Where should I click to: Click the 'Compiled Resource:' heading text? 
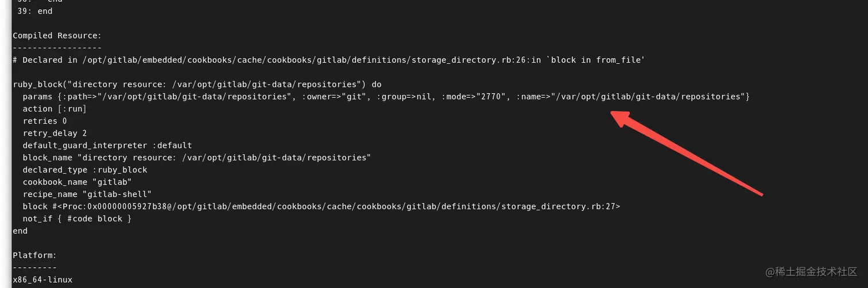tap(57, 36)
